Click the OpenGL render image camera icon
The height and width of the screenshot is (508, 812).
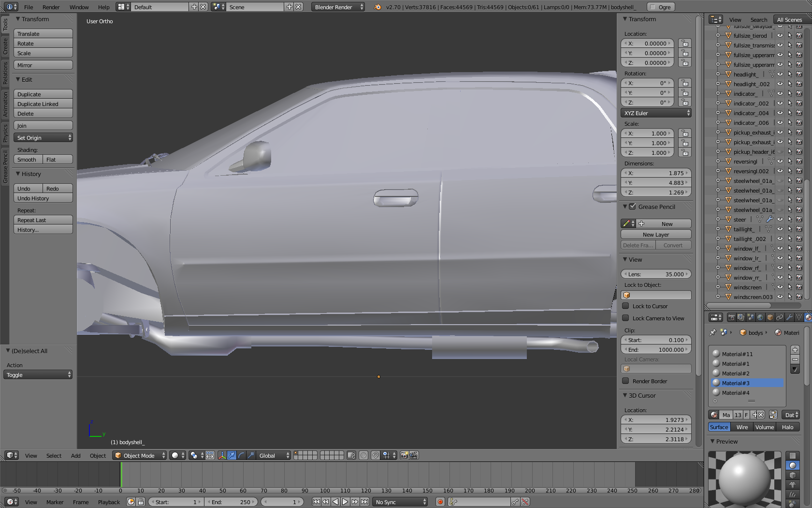[405, 455]
